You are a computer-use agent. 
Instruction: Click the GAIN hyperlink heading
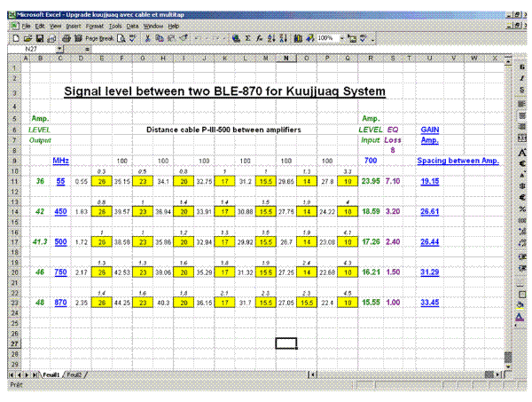pyautogui.click(x=429, y=130)
